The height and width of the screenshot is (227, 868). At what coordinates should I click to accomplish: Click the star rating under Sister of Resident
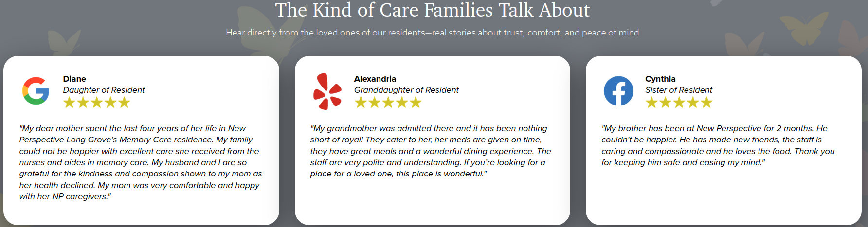click(679, 103)
